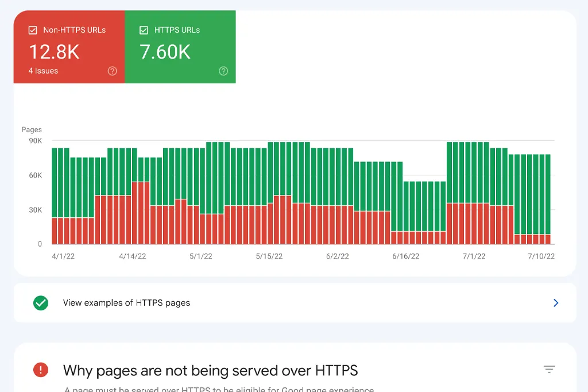Toggle the HTTPS URLs checkbox
The width and height of the screenshot is (588, 392).
click(144, 30)
